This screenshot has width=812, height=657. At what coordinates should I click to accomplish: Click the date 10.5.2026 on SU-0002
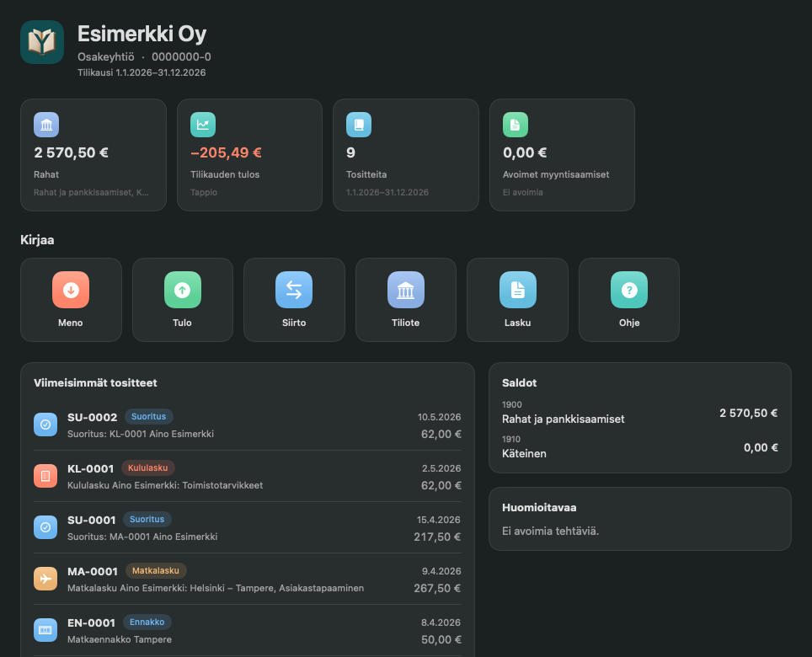coord(439,417)
